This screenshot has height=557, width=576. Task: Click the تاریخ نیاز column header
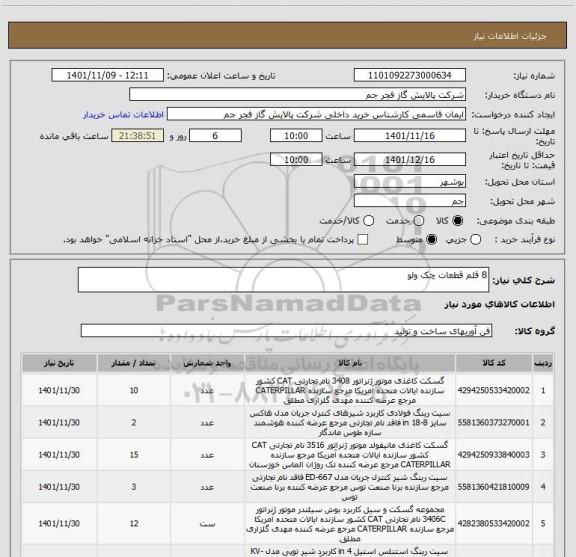pyautogui.click(x=59, y=363)
